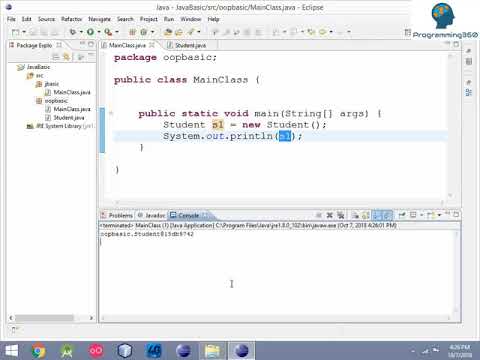
Task: Click the Clear Console icon
Action: (355, 215)
